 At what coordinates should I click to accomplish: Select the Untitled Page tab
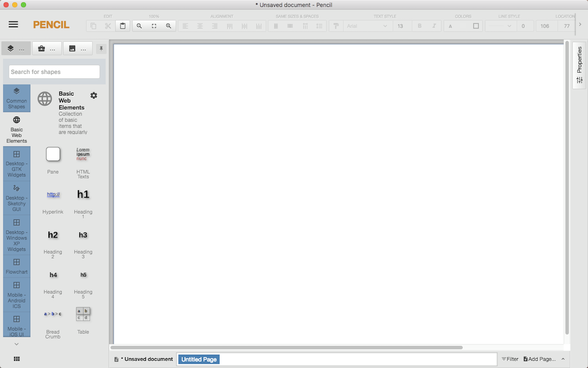point(199,359)
